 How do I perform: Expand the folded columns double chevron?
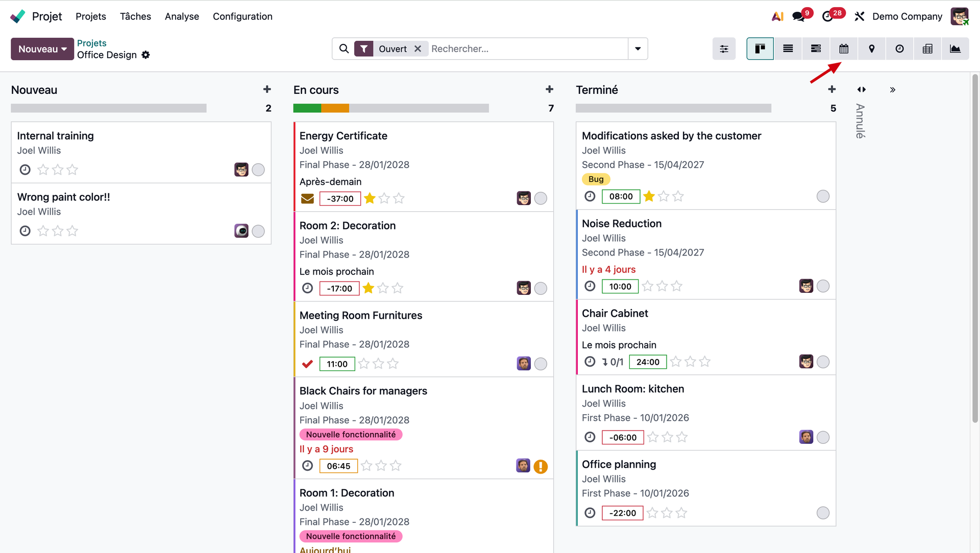[893, 90]
